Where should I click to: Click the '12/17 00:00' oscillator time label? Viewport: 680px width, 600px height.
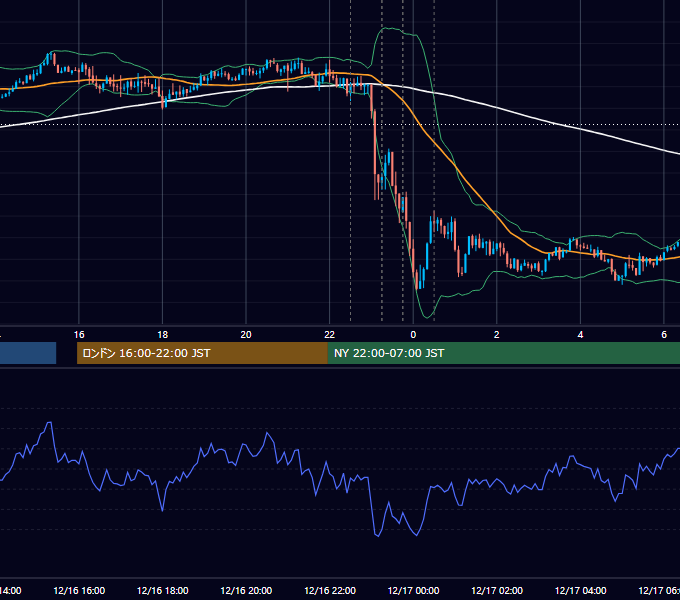[413, 590]
